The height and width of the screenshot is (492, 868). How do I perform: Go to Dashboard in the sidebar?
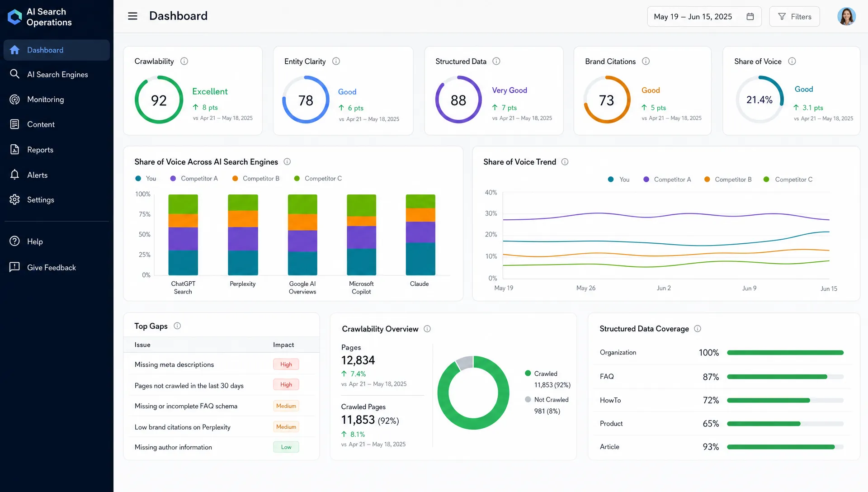tap(57, 50)
